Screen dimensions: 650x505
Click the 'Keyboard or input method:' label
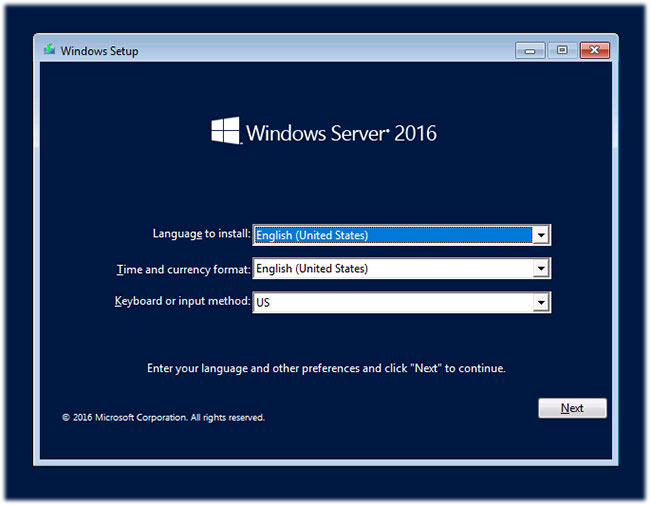click(182, 301)
